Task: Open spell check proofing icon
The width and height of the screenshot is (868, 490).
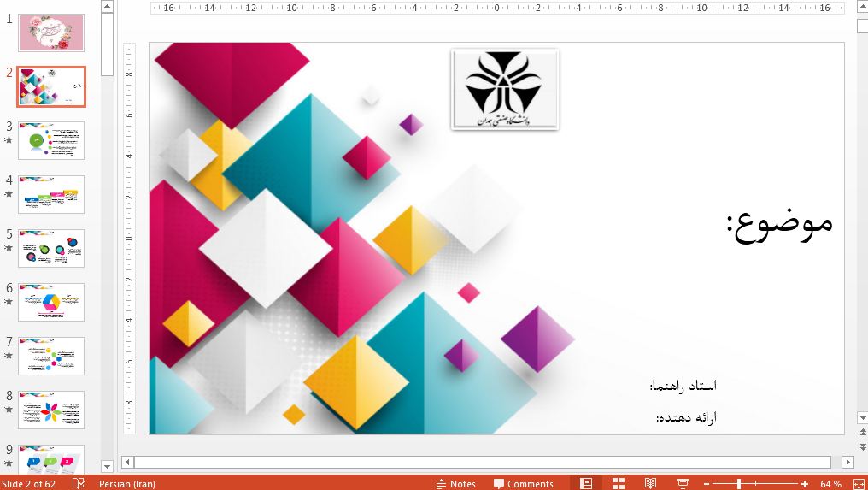Action: (79, 483)
